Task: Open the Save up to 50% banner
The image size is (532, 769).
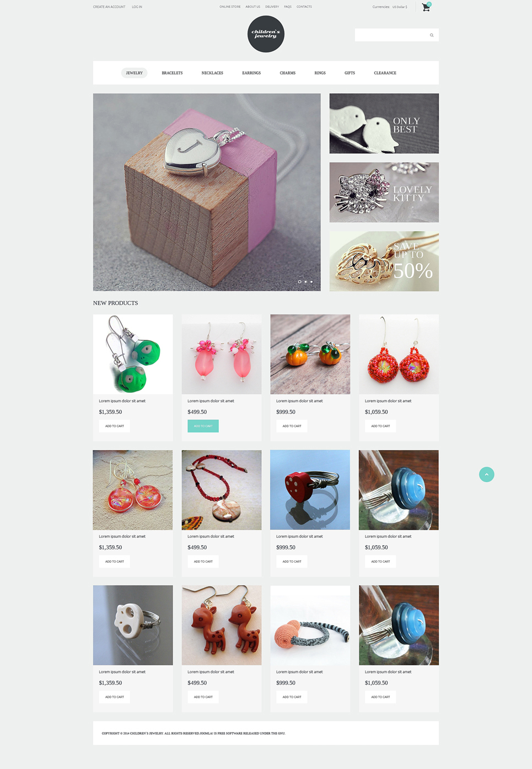Action: tap(384, 261)
